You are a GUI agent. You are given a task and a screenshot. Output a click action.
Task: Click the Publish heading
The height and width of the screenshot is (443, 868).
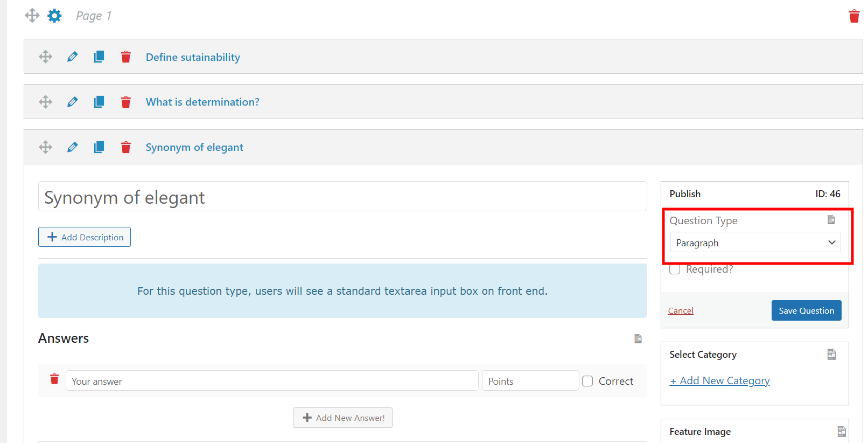[x=685, y=193]
